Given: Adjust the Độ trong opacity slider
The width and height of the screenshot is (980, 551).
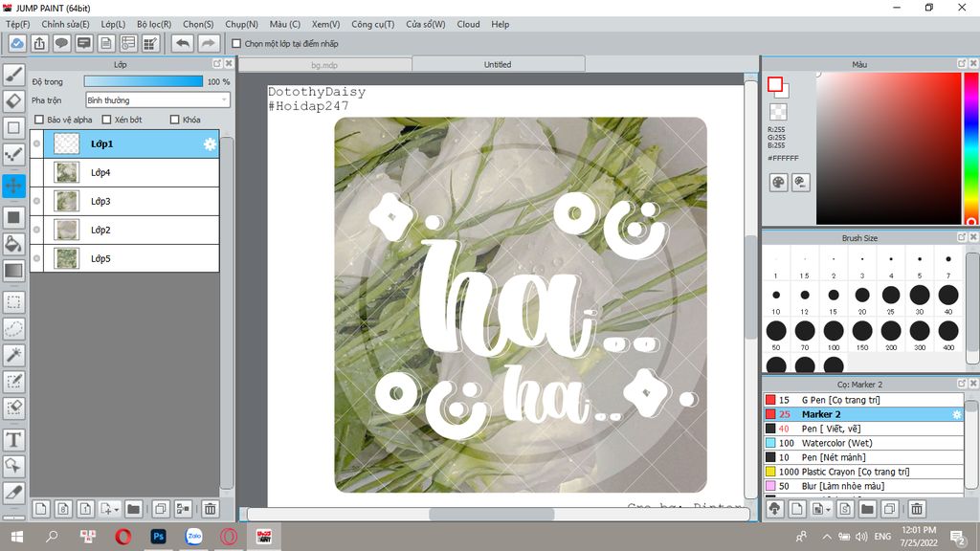Looking at the screenshot, I should pyautogui.click(x=144, y=82).
